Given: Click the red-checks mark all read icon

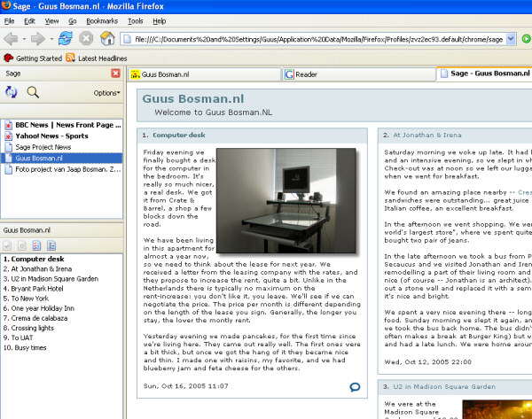Looking at the screenshot, I should pos(36,245).
